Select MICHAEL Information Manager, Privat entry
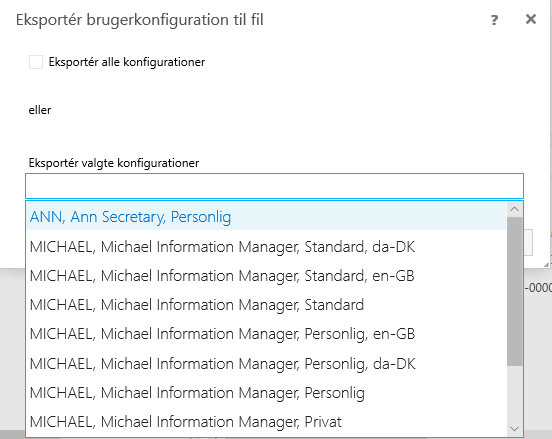Image resolution: width=552 pixels, height=439 pixels. 266,422
